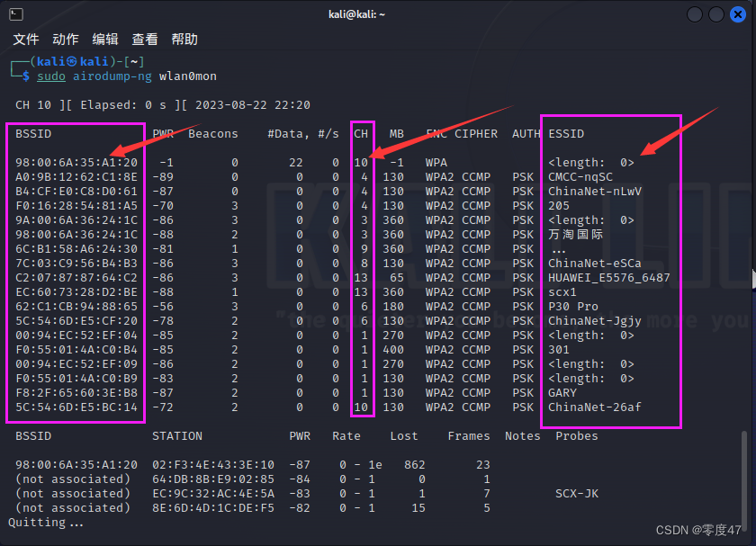Click the SCX-JK probe entry
The width and height of the screenshot is (756, 546).
(577, 494)
